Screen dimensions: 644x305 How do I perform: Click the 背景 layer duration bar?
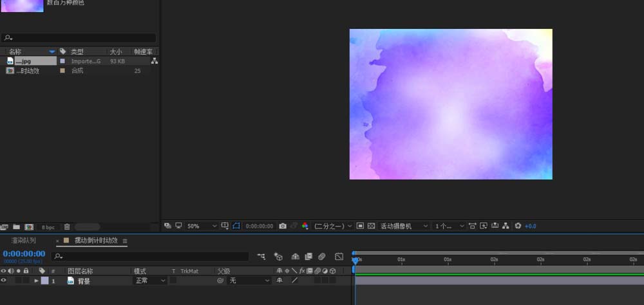[499, 281]
